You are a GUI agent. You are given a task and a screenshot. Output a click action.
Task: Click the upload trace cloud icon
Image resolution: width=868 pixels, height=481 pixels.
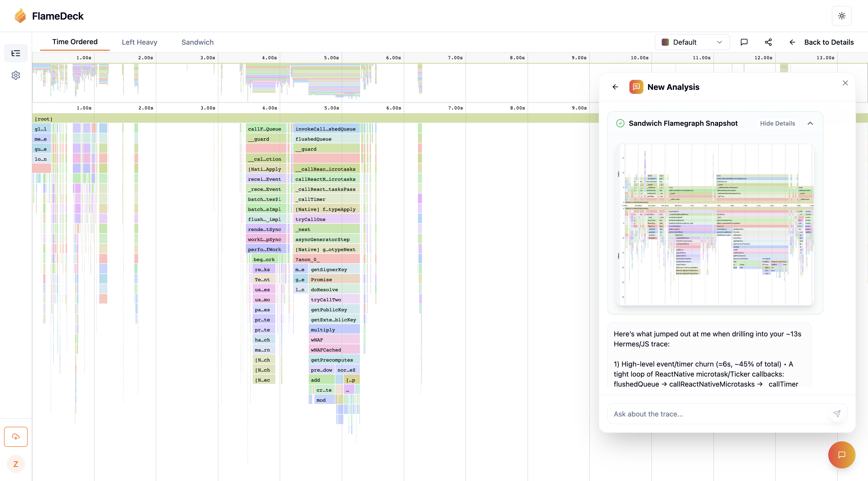pos(16,437)
